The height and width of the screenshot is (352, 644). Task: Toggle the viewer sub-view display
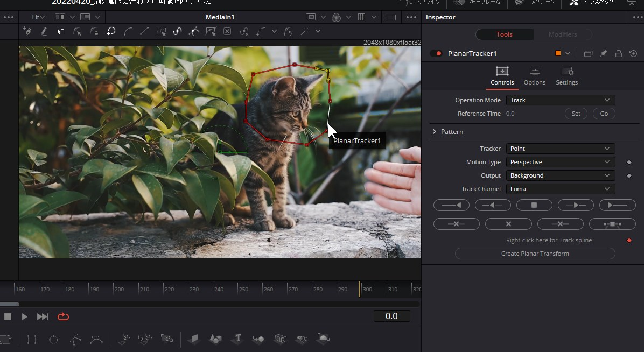(85, 17)
